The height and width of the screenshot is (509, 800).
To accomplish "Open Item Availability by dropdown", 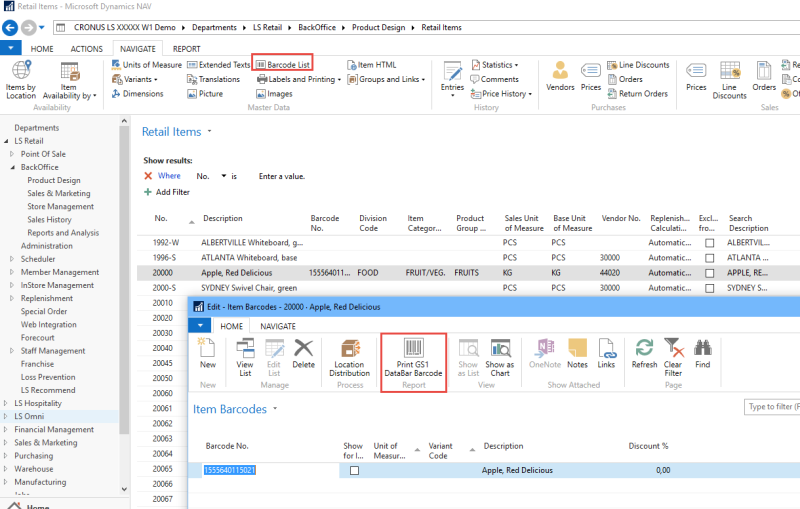I will coord(69,80).
